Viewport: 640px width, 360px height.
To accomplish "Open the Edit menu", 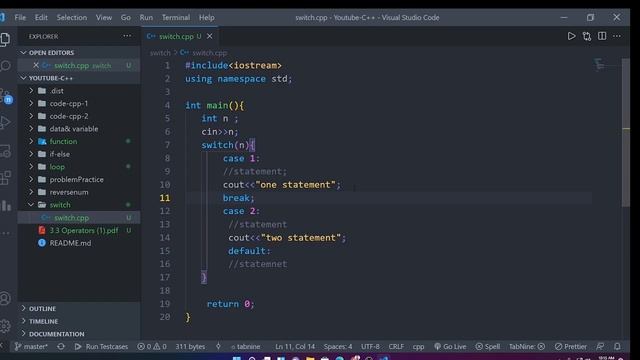I will (41, 18).
